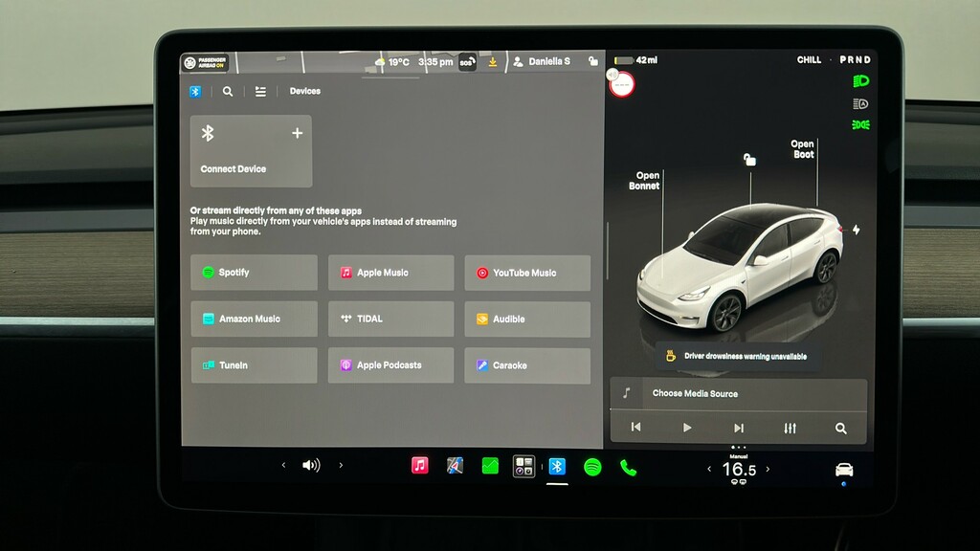Tap the 19°C weather readout

click(x=391, y=62)
